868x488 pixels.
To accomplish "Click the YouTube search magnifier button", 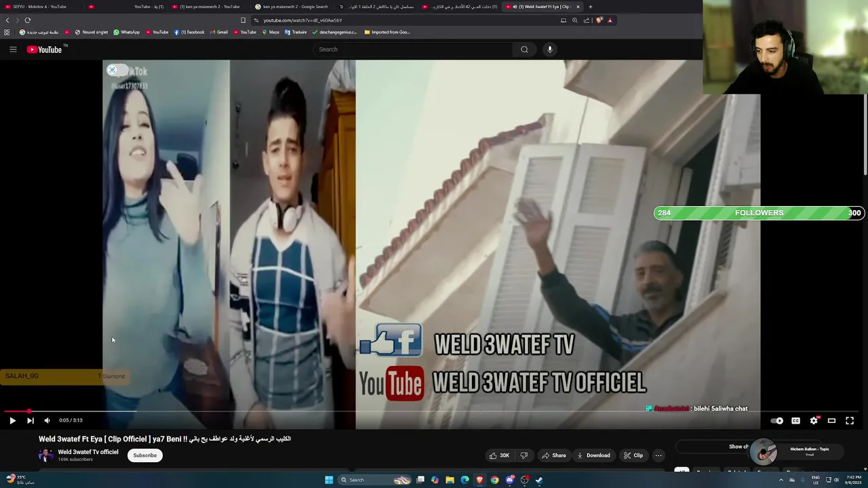I will (x=524, y=49).
